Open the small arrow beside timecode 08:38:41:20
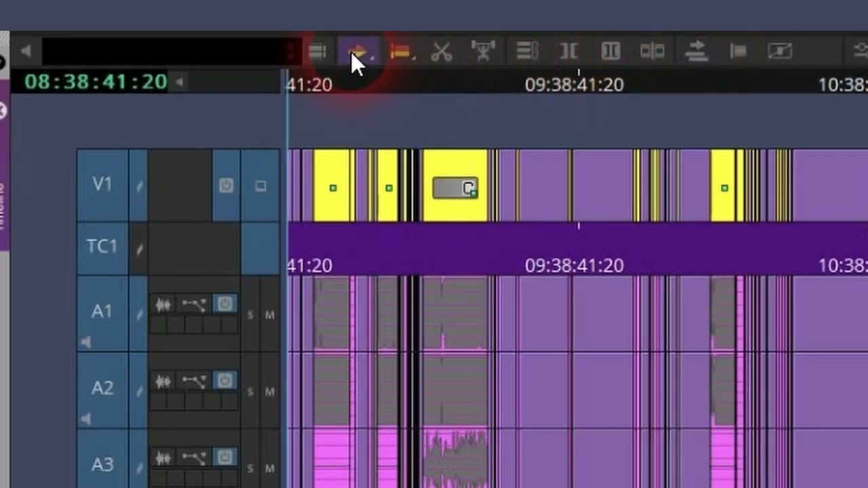The width and height of the screenshot is (868, 488). 179,82
